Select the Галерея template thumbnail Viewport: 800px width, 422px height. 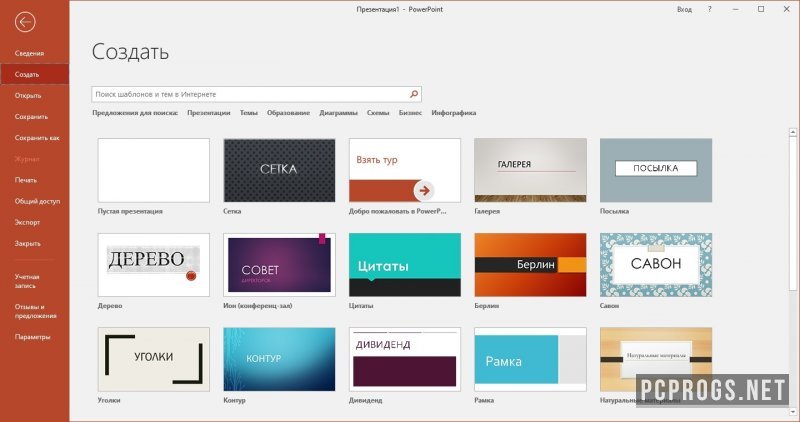[x=530, y=170]
